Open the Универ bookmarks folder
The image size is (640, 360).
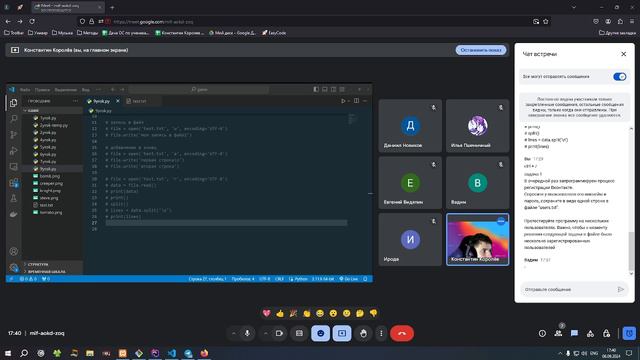38,33
